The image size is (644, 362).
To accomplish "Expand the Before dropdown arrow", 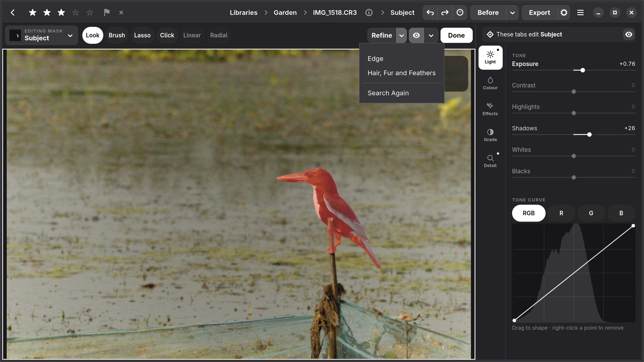I will (x=512, y=13).
